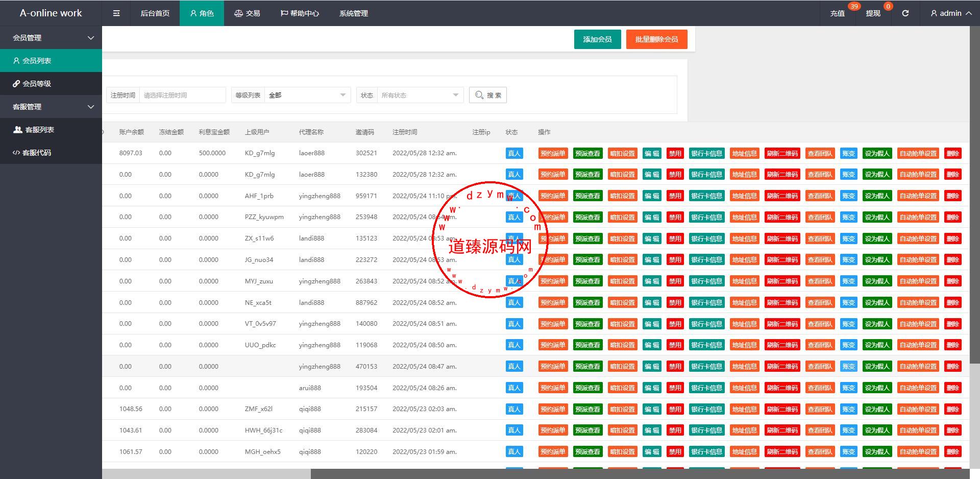Click the 搜索 search button

pyautogui.click(x=488, y=95)
